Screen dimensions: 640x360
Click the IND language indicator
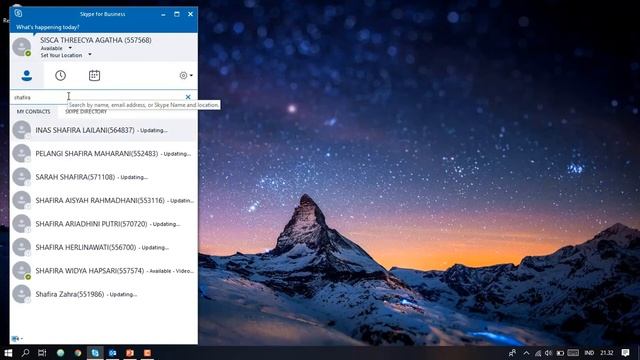point(589,353)
